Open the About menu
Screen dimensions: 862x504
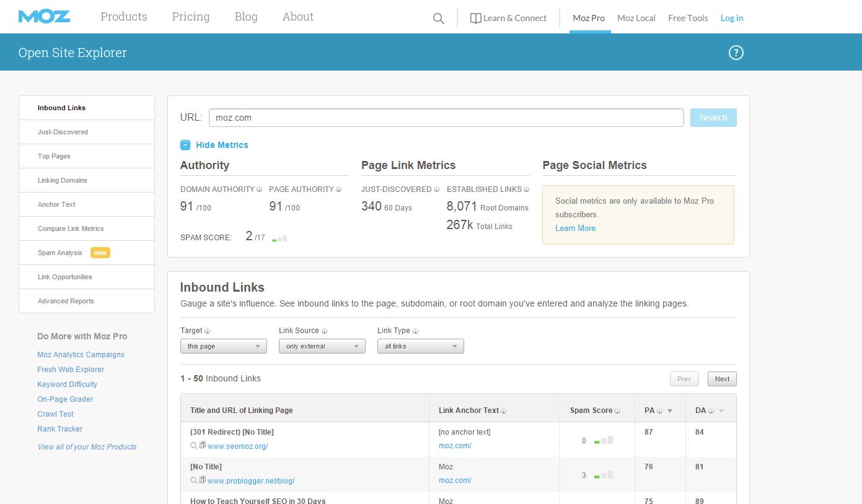(x=298, y=17)
